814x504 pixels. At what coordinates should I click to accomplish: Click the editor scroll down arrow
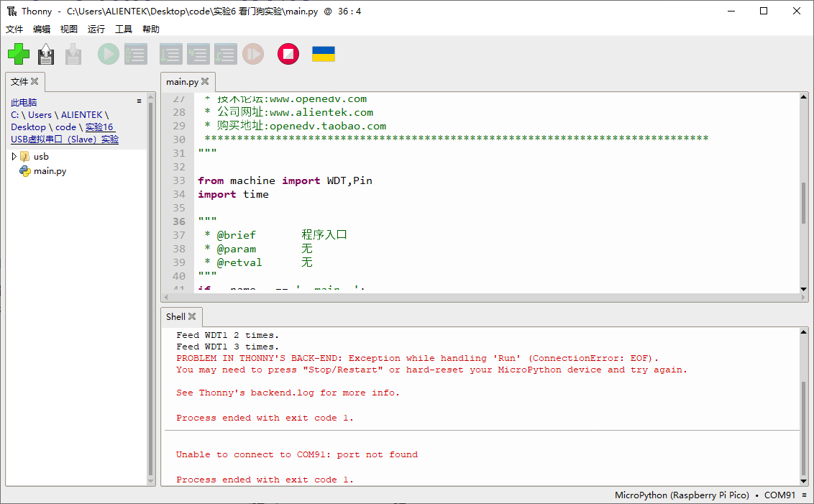[804, 288]
